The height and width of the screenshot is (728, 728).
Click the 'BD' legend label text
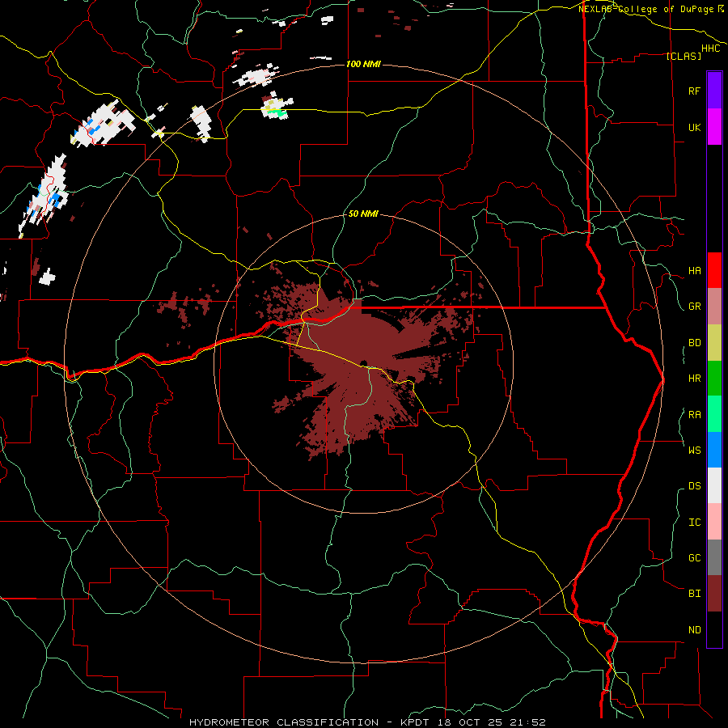tap(694, 343)
